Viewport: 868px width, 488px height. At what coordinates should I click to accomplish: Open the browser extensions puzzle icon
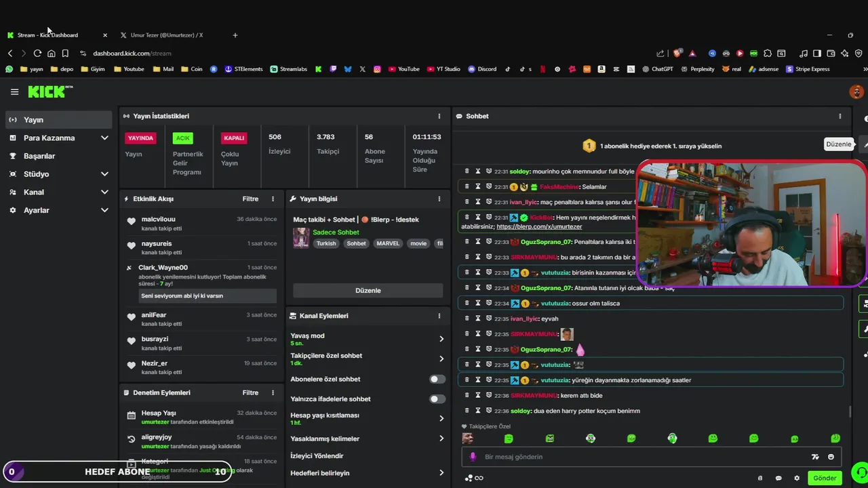[768, 54]
